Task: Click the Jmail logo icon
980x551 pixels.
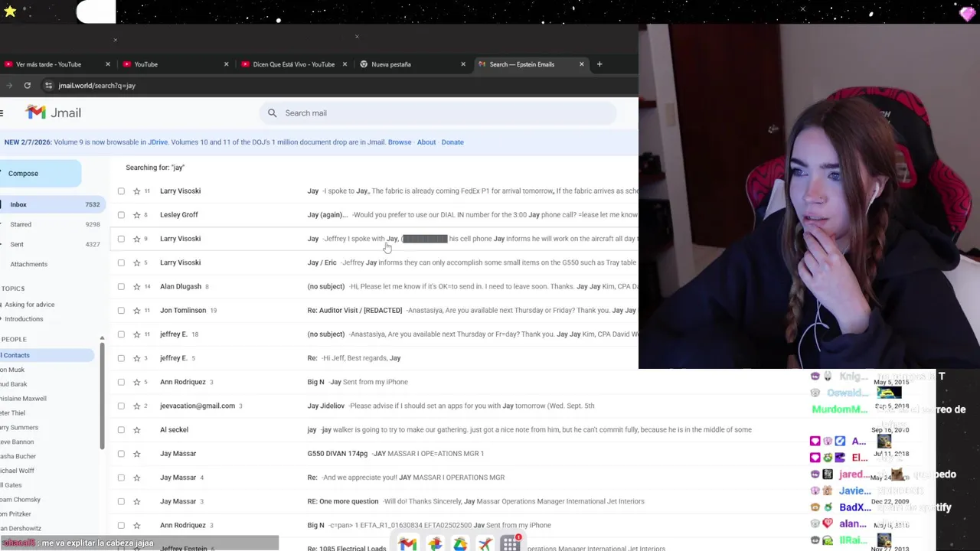Action: 35,112
